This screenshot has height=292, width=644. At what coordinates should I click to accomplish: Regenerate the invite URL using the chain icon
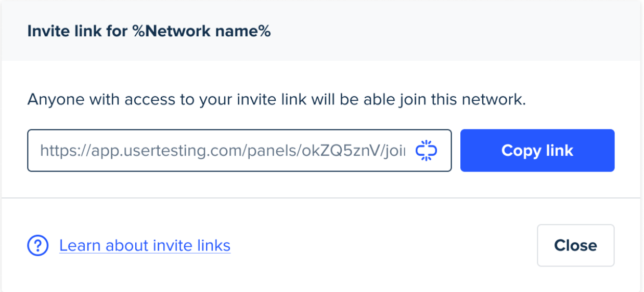point(426,151)
